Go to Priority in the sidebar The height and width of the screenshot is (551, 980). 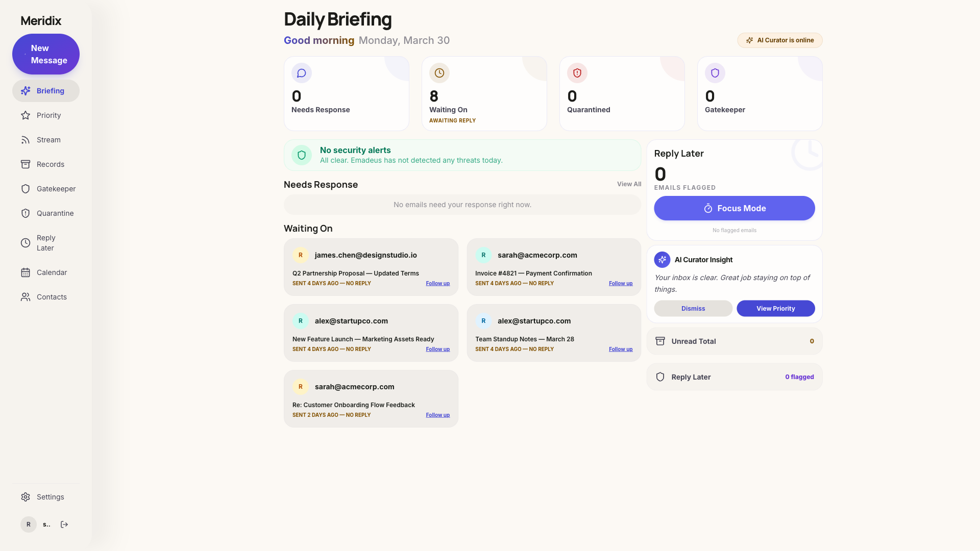46,115
